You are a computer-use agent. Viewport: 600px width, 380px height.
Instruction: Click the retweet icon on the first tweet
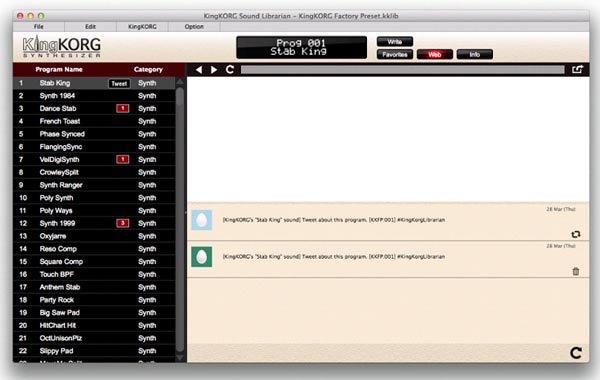point(576,234)
